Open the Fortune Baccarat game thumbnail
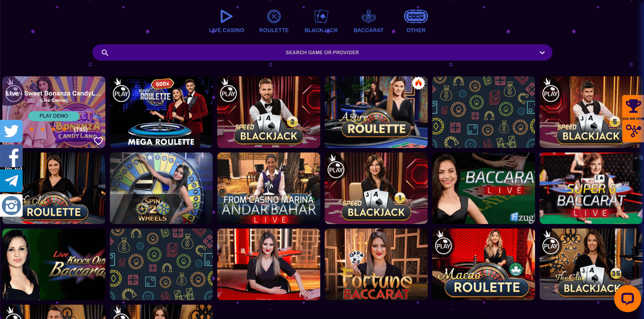Viewport: 644px width, 319px height. 376,264
